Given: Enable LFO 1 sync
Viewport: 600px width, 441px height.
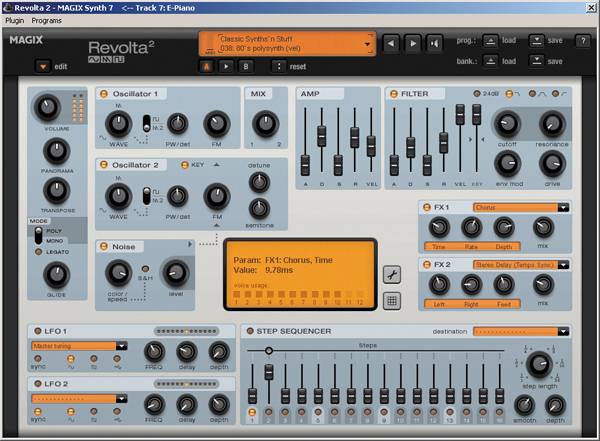Looking at the screenshot, I should pos(38,359).
